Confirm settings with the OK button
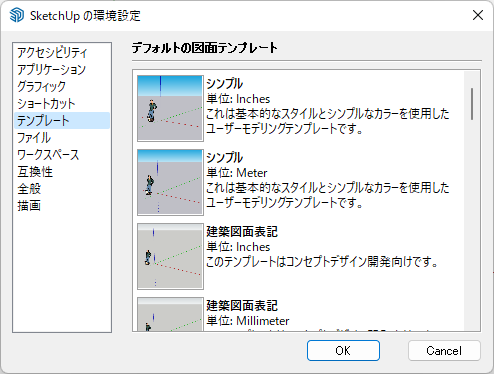The image size is (494, 374). click(343, 350)
